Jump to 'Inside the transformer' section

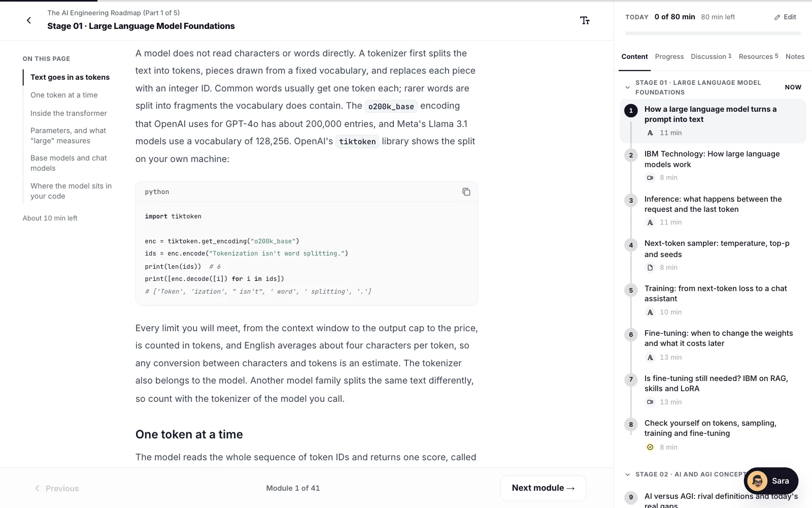[x=69, y=113]
